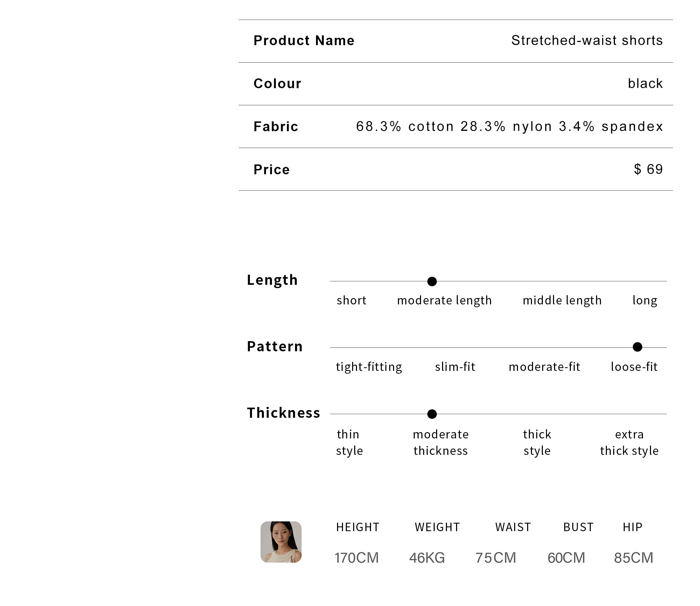700x606 pixels.
Task: Choose the 'moderate length' label
Action: [x=444, y=301]
